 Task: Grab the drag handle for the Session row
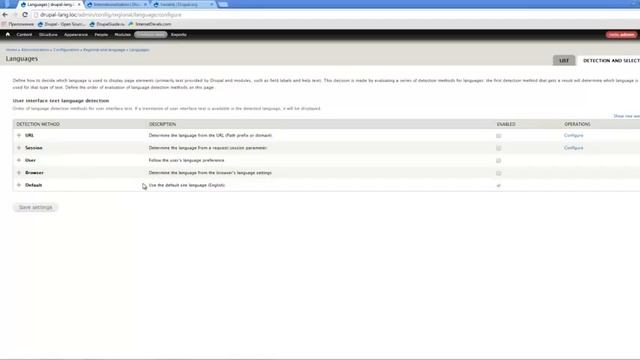click(19, 148)
